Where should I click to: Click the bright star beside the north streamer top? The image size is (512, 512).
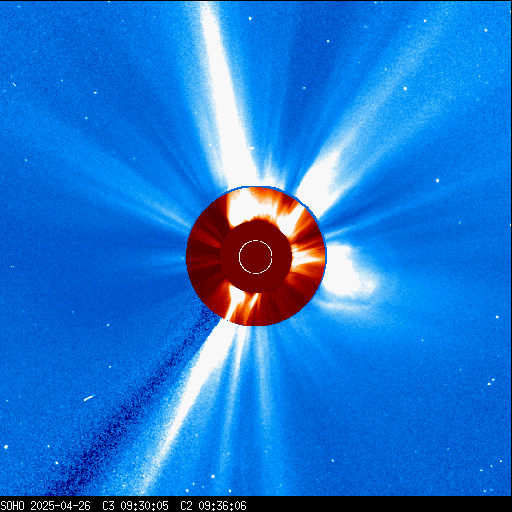250,19
